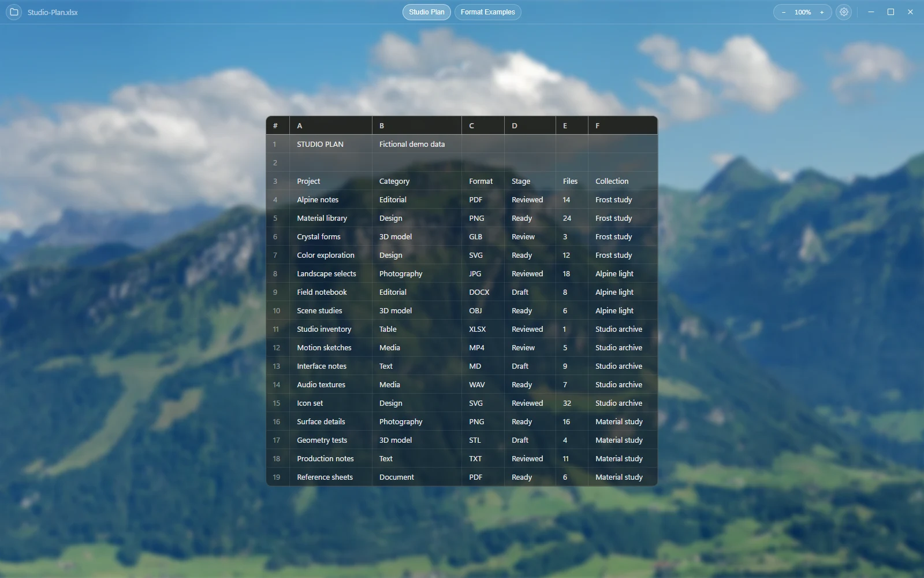The height and width of the screenshot is (578, 924).
Task: Select the WAV format cell
Action: tap(483, 384)
